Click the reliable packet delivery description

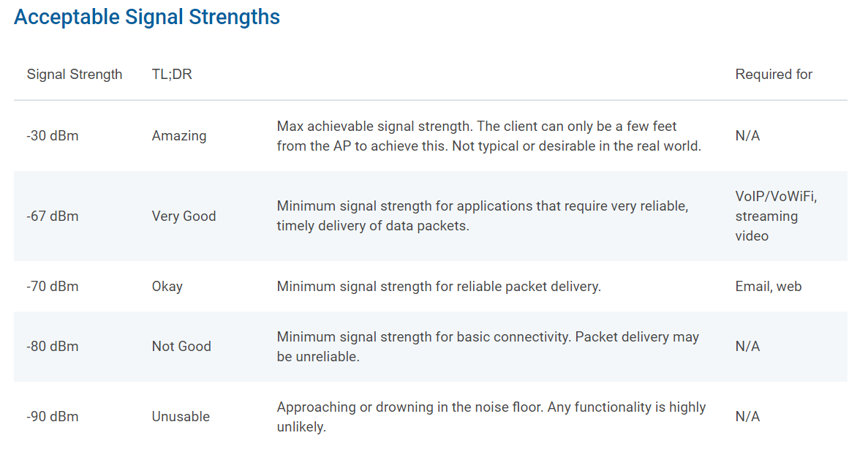pyautogui.click(x=439, y=286)
